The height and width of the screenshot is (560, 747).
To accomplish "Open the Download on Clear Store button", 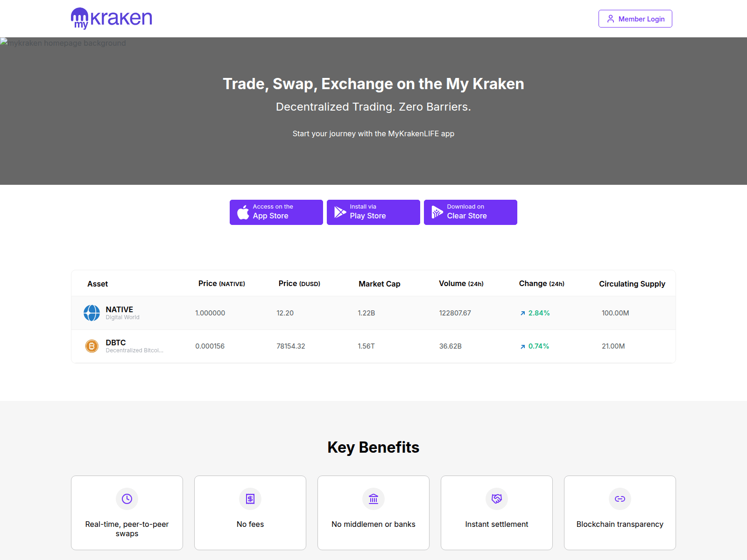I will [x=471, y=212].
